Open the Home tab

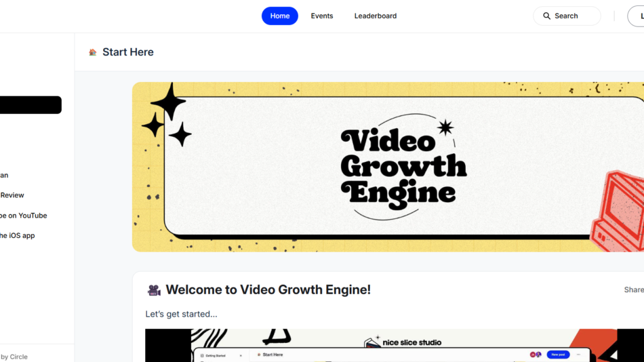pyautogui.click(x=280, y=16)
